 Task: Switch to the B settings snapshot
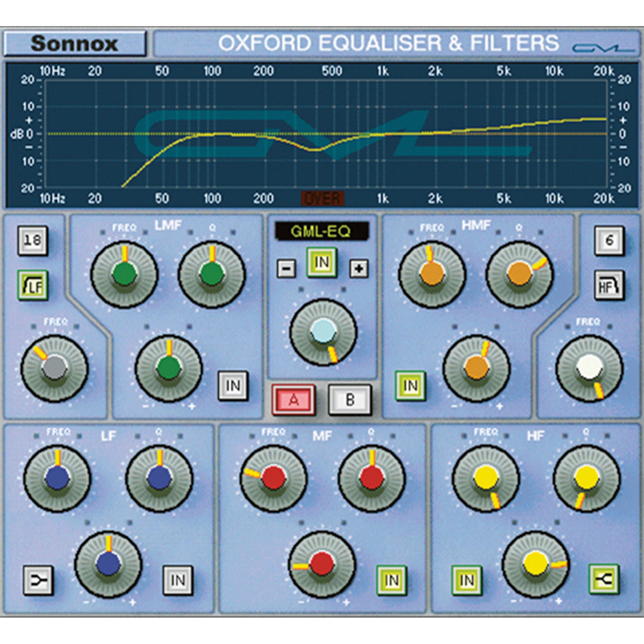point(350,400)
